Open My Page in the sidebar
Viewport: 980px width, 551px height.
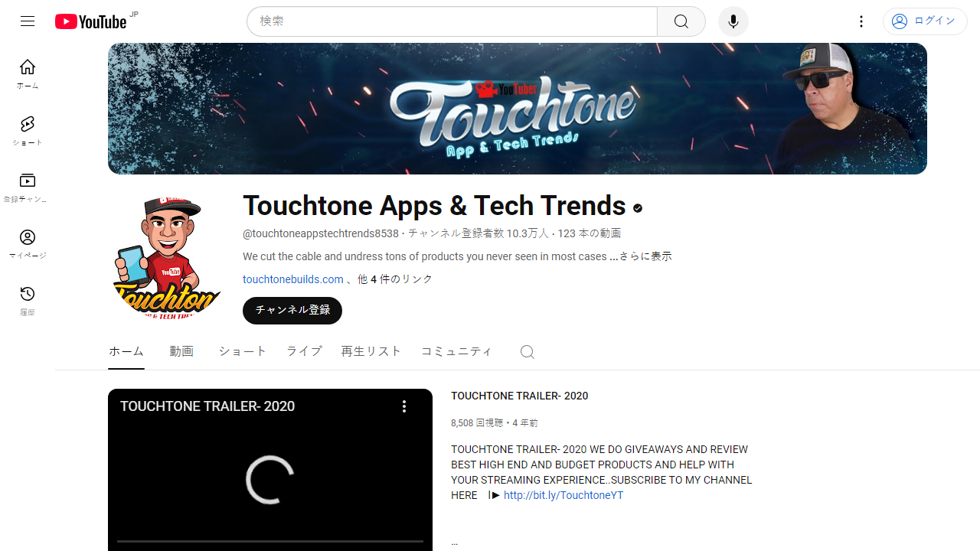28,244
